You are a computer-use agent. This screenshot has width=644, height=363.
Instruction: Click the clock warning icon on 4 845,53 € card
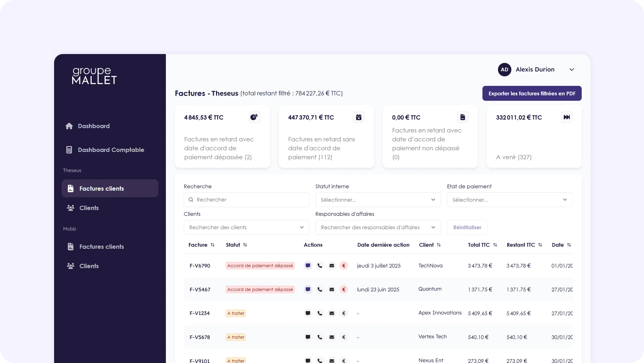(255, 117)
